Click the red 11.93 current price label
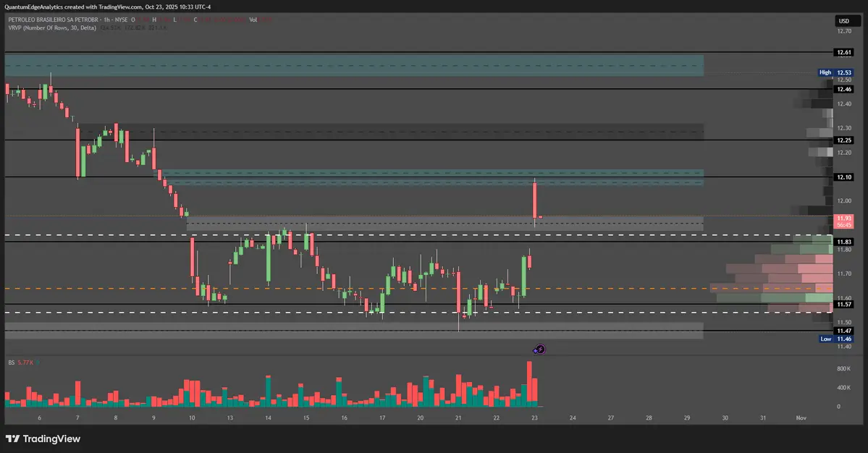This screenshot has width=868, height=453. pos(844,222)
